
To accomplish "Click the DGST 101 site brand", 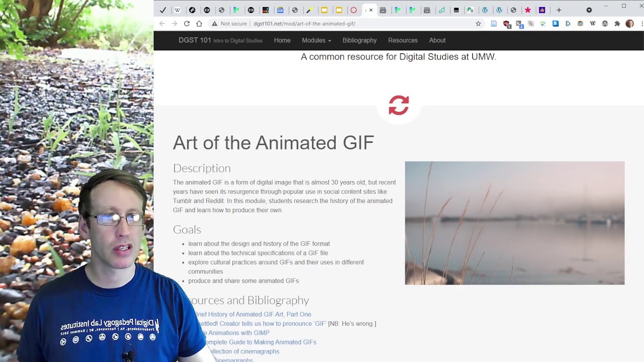I will [x=220, y=40].
